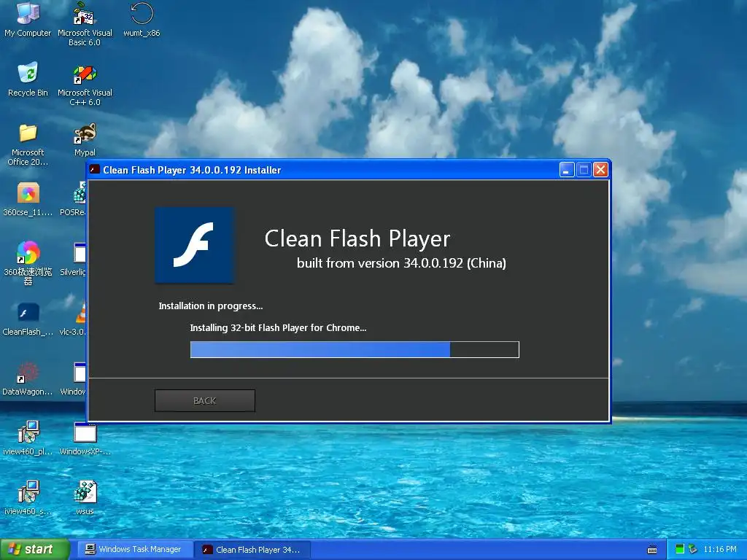
Task: Select the POSRe desktop icon behind installer
Action: [74, 200]
